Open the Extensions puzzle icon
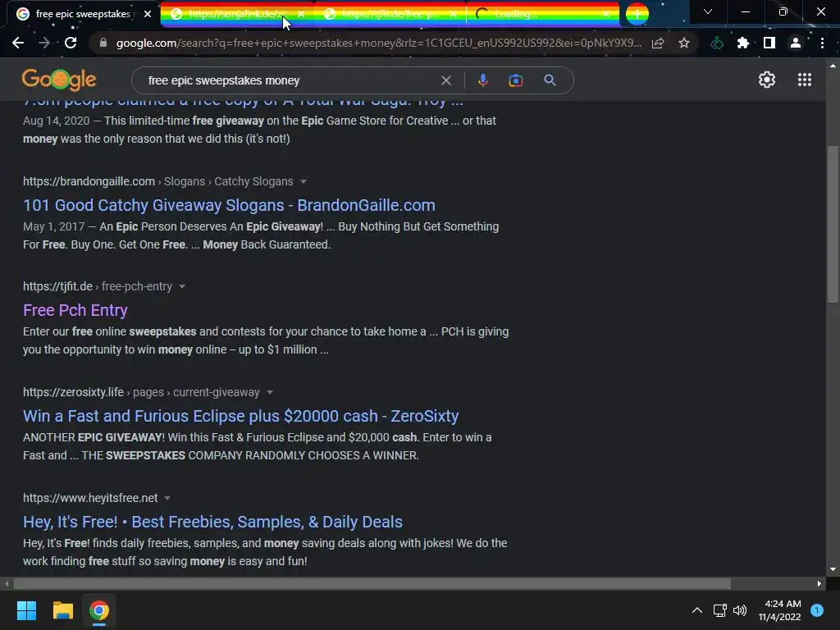840x630 pixels. pos(743,43)
